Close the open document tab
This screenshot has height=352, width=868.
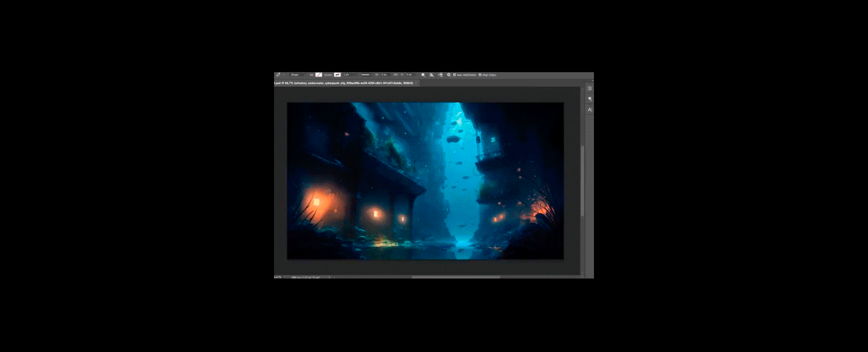tap(417, 83)
